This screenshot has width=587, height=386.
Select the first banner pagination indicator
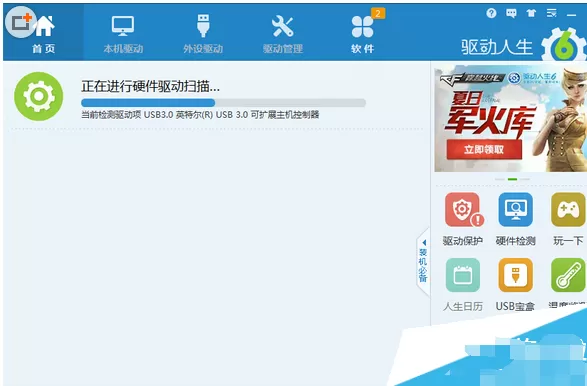(500, 179)
